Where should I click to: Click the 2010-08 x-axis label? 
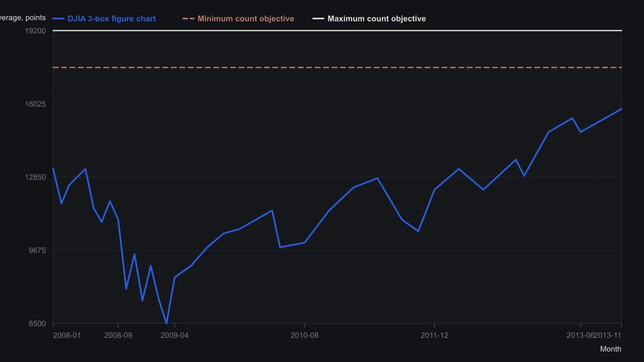[x=304, y=335]
